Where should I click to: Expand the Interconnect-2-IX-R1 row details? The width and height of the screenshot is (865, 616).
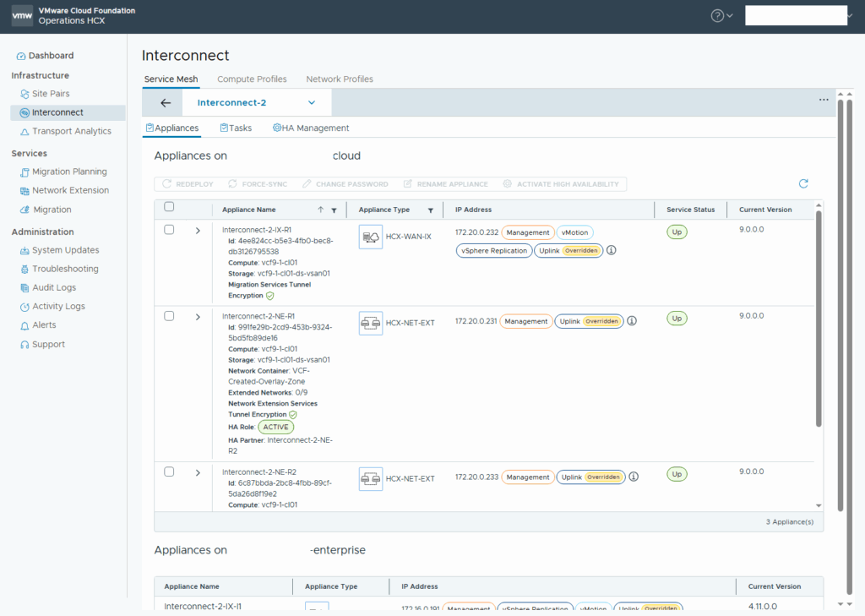pos(198,231)
